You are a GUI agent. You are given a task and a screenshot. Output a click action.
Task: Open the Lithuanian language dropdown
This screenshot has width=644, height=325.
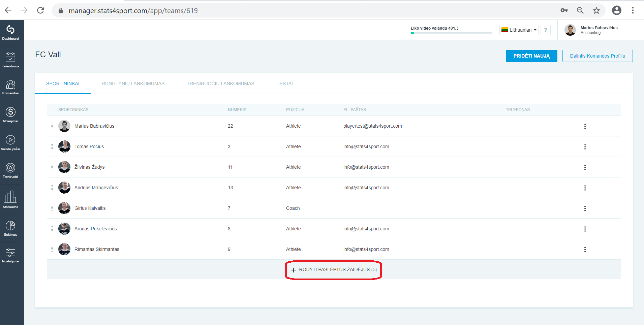point(519,30)
